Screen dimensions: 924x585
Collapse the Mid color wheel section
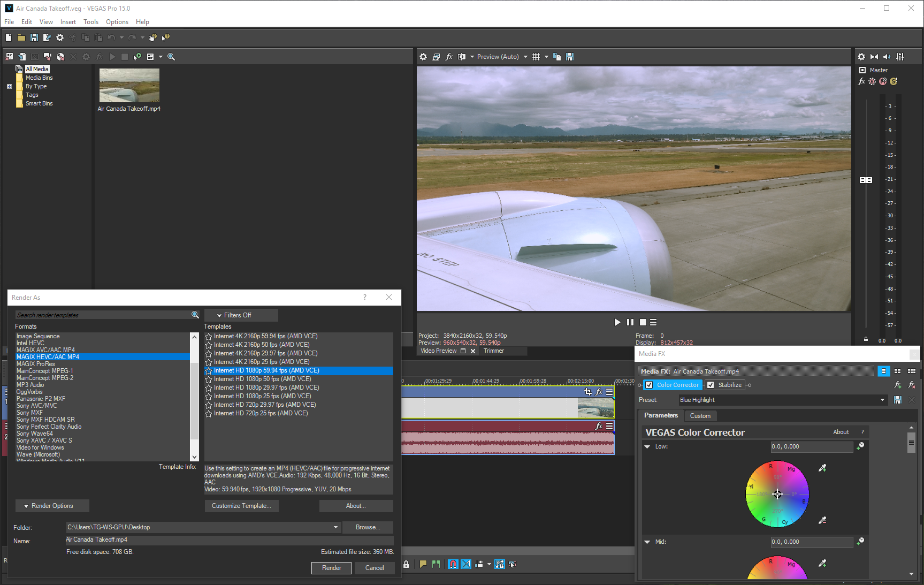click(647, 542)
